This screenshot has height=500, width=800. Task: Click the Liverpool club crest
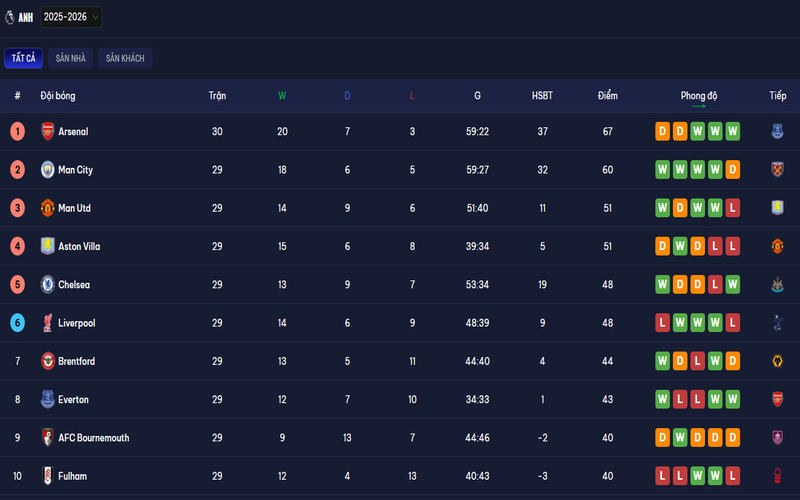pos(47,323)
